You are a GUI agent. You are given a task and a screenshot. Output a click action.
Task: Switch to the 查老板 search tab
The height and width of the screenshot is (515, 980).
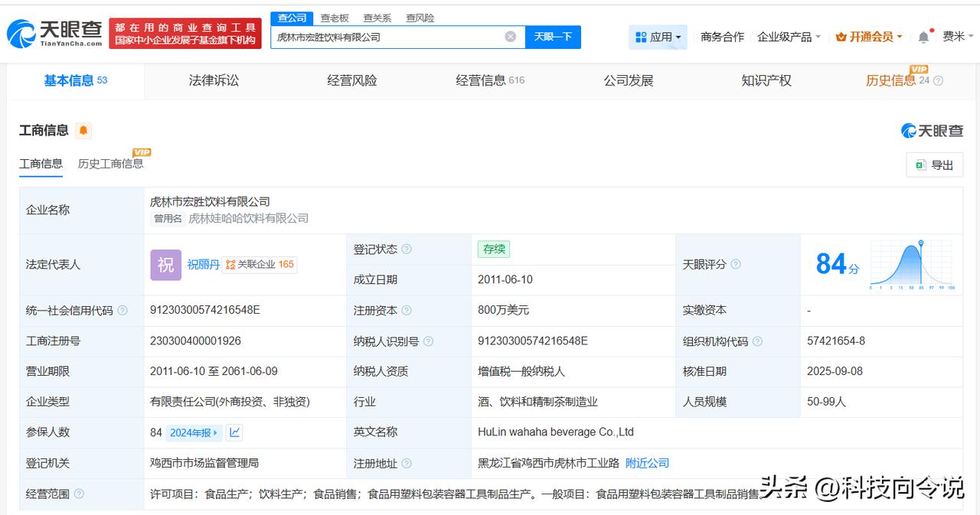click(335, 18)
